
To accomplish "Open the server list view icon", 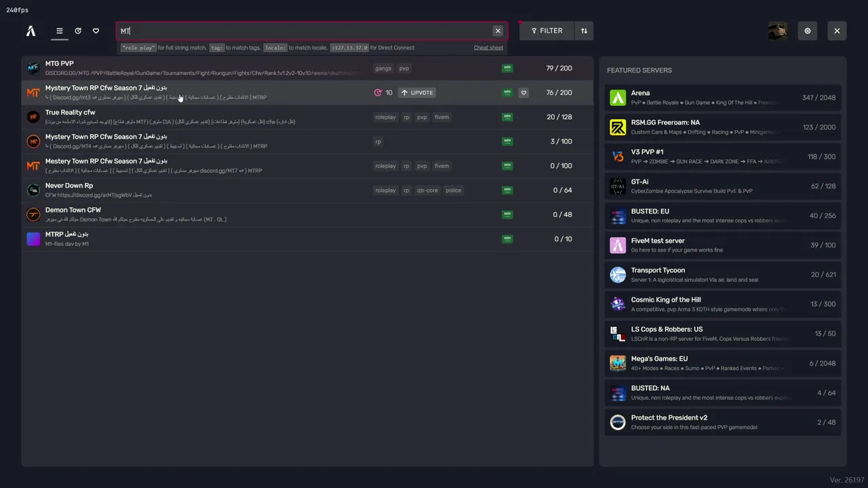I will pos(60,30).
